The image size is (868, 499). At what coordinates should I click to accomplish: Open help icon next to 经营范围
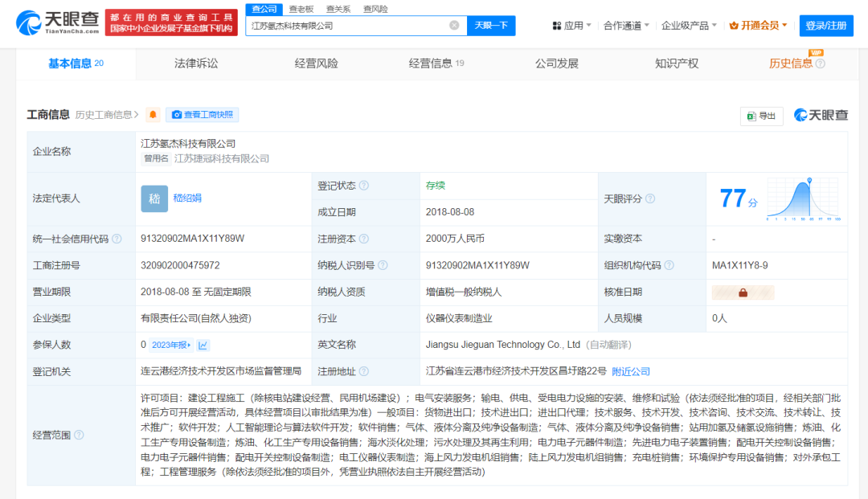coord(79,435)
